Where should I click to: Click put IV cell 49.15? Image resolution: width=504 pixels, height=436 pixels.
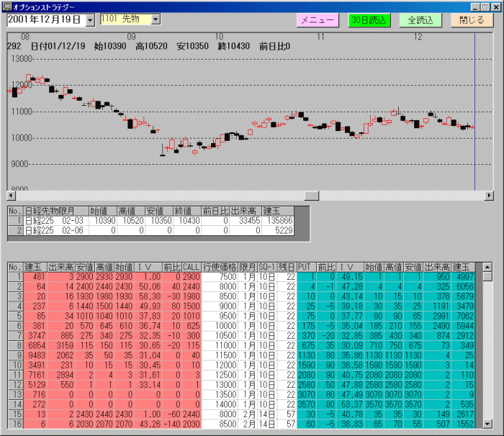coord(350,276)
